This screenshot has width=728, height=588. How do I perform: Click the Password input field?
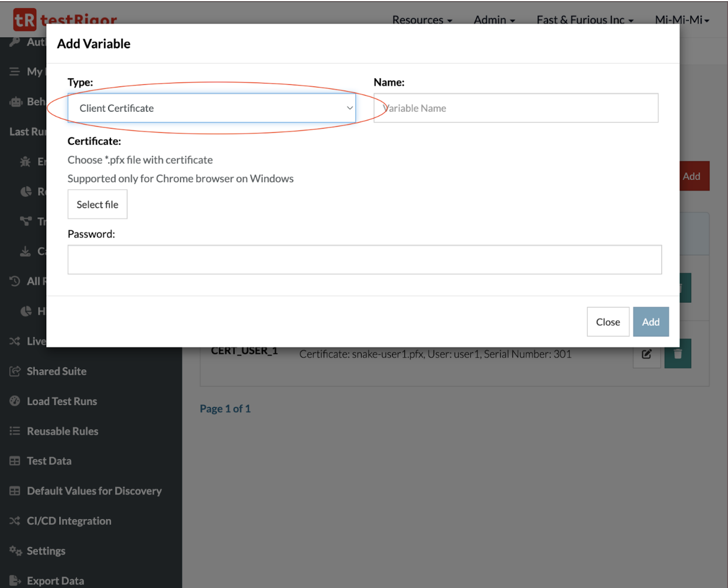coord(364,260)
